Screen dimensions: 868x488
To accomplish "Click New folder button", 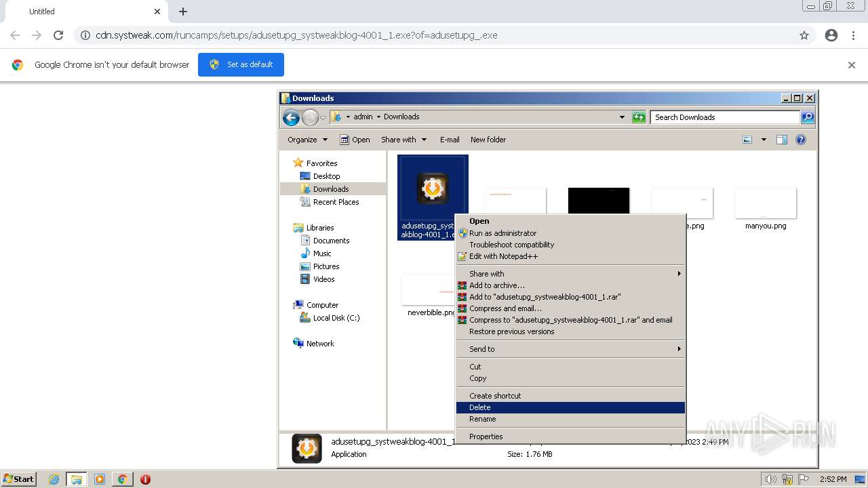I will click(488, 140).
